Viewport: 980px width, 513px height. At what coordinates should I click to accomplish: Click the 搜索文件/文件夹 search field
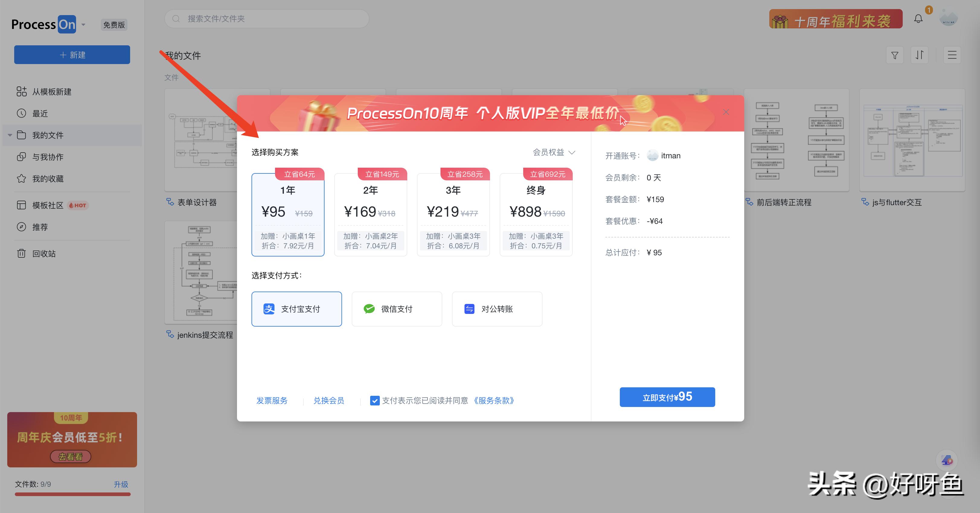tap(266, 18)
